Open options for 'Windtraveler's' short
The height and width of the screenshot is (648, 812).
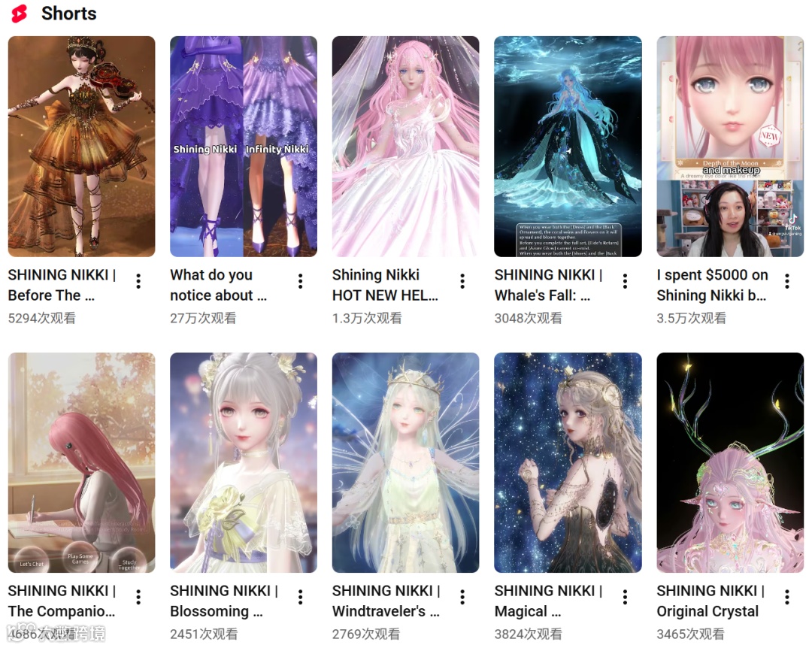click(462, 597)
